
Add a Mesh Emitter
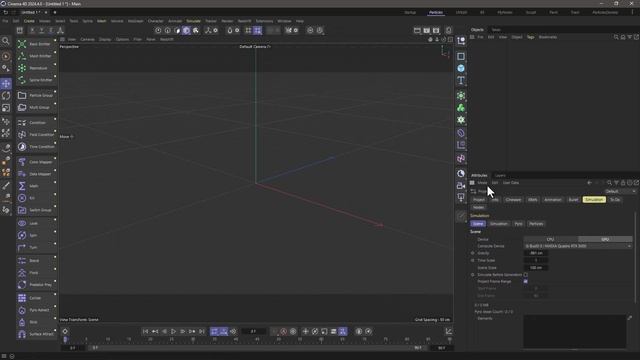click(36, 56)
